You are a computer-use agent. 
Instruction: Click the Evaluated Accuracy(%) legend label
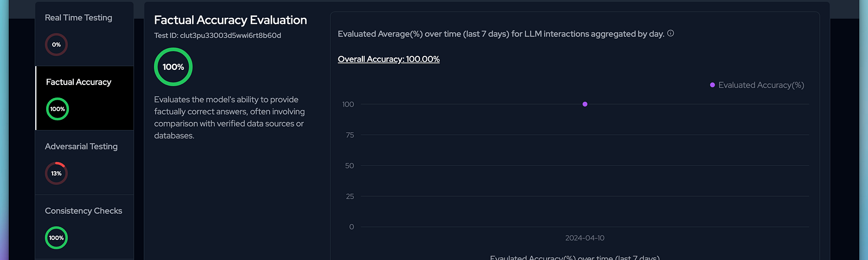[x=761, y=85]
